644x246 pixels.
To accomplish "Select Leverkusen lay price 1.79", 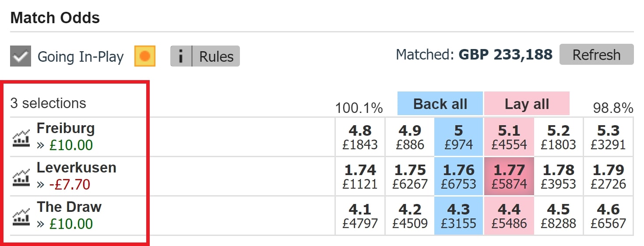I will 608,176.
